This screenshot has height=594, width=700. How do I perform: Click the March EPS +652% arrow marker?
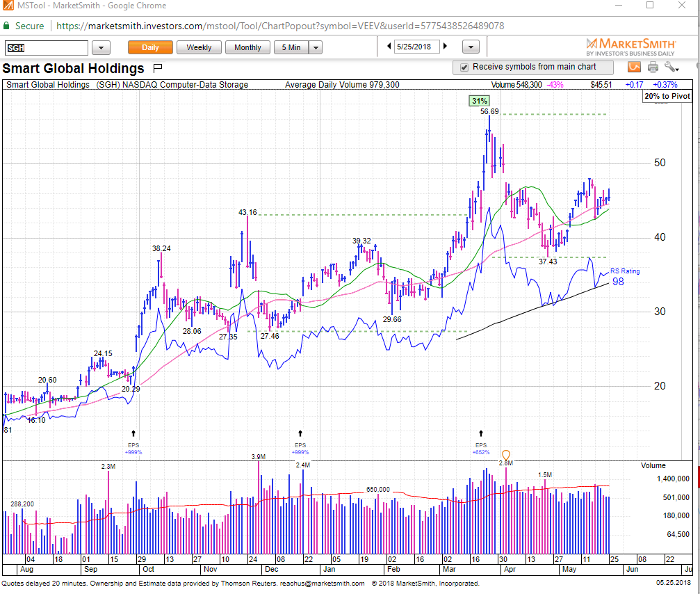coord(481,433)
